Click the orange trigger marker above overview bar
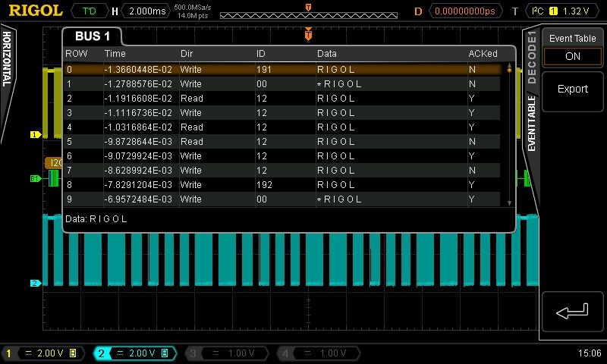Image resolution: width=607 pixels, height=364 pixels. (x=308, y=8)
